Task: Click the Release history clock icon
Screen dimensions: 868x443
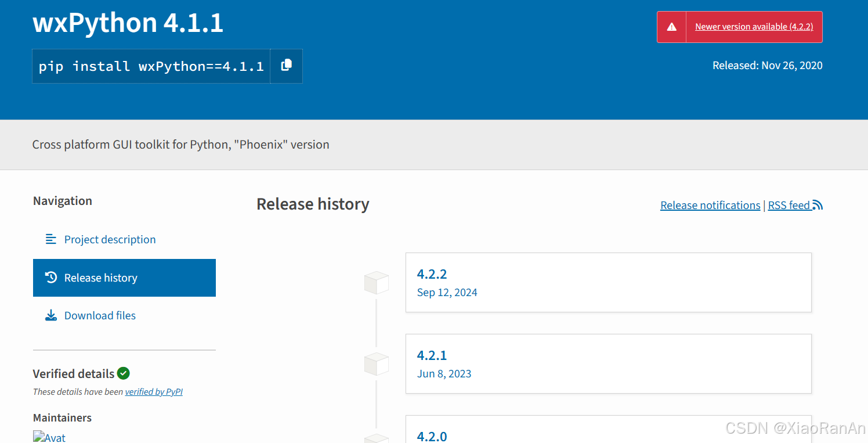Action: click(x=51, y=278)
